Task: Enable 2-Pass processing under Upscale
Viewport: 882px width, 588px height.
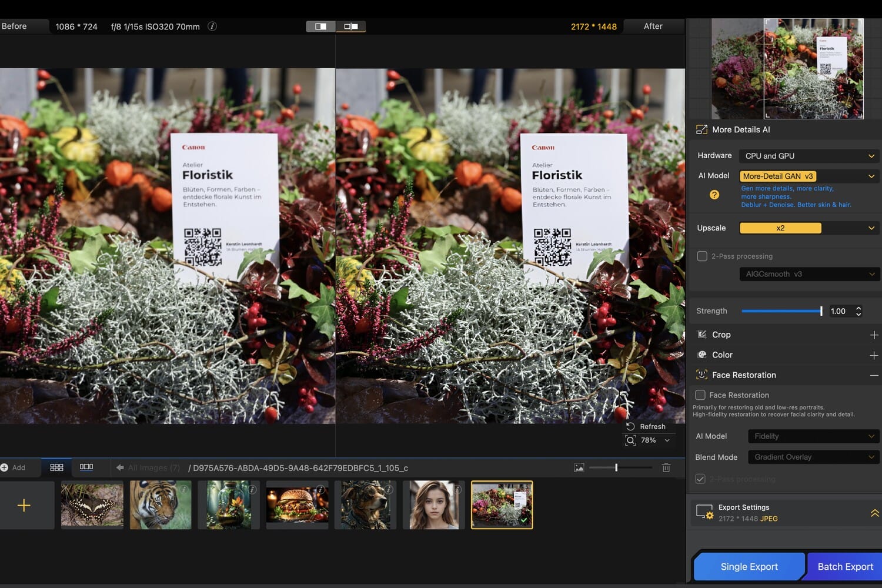Action: [x=702, y=256]
